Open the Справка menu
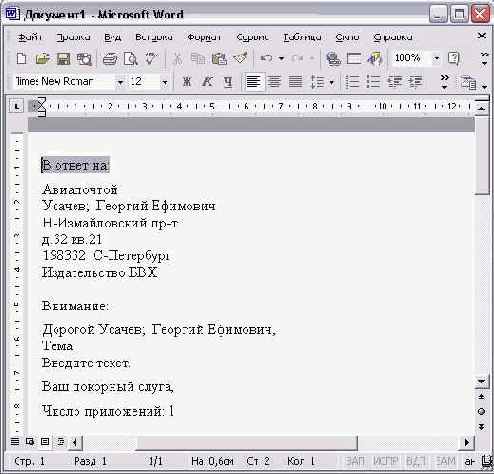The height and width of the screenshot is (474, 494). tap(393, 37)
